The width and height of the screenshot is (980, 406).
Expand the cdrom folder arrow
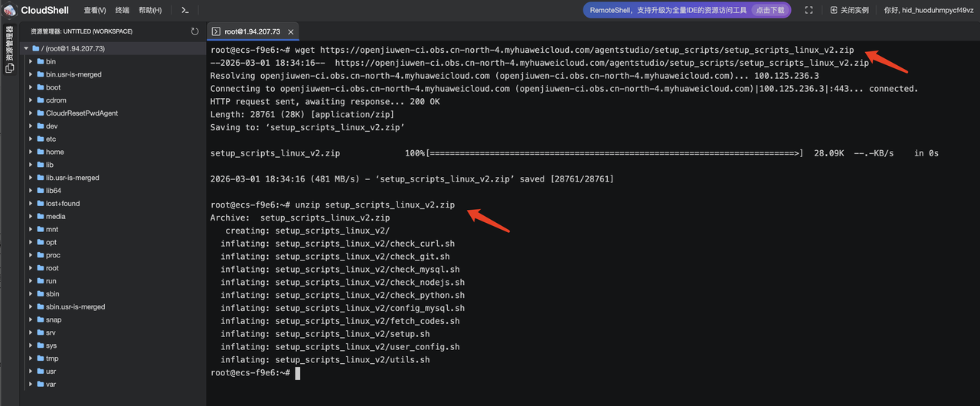coord(31,100)
